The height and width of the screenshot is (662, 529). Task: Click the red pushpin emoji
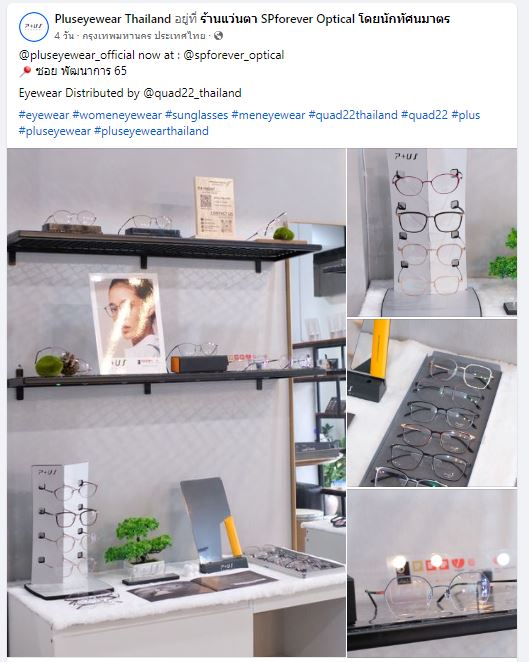click(x=25, y=71)
